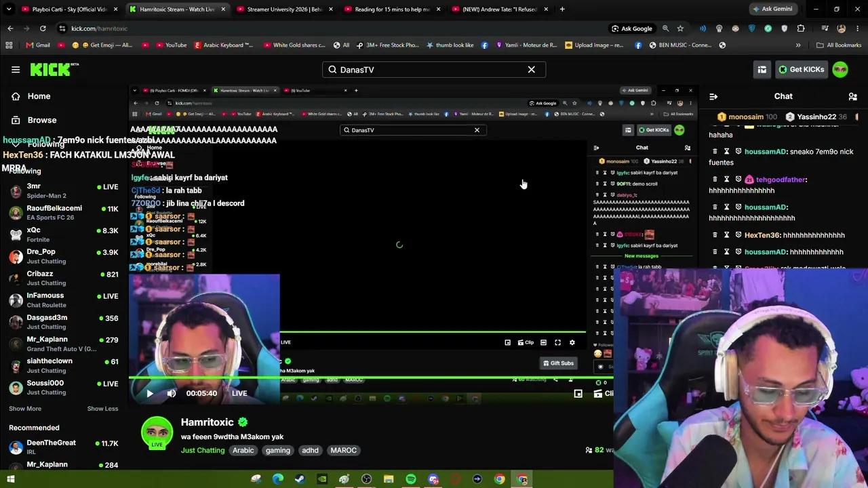Open OBS Studio from taskbar

(x=367, y=479)
